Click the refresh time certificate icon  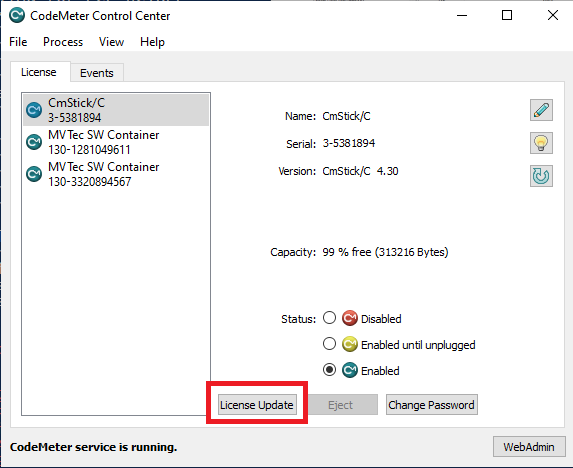(541, 176)
